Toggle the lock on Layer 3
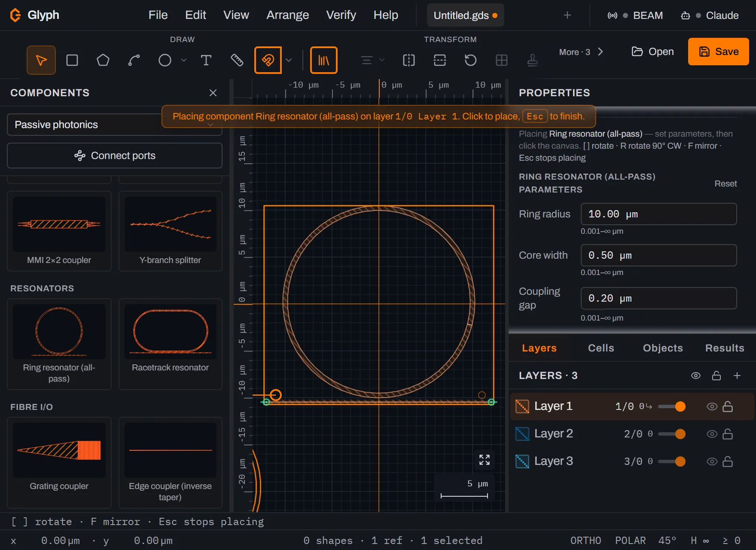The image size is (756, 550). click(x=728, y=461)
